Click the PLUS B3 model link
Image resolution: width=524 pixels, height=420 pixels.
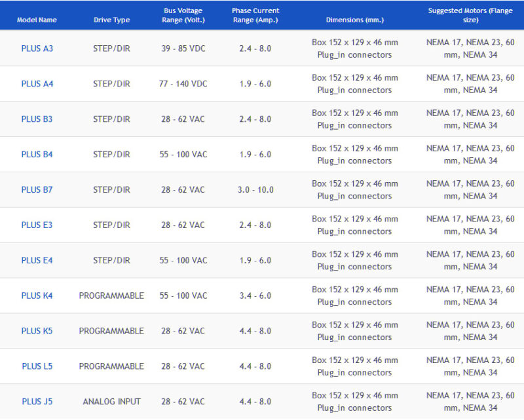click(37, 119)
